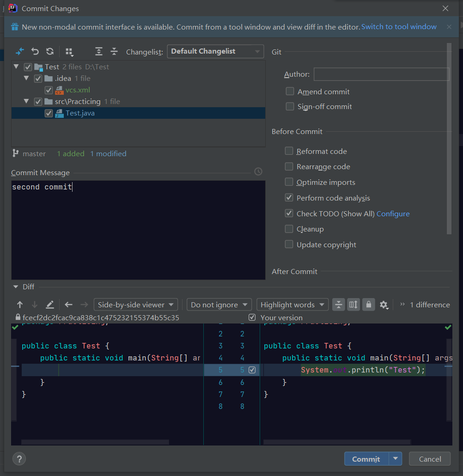Uncheck the Test root folder checkbox

tap(28, 67)
